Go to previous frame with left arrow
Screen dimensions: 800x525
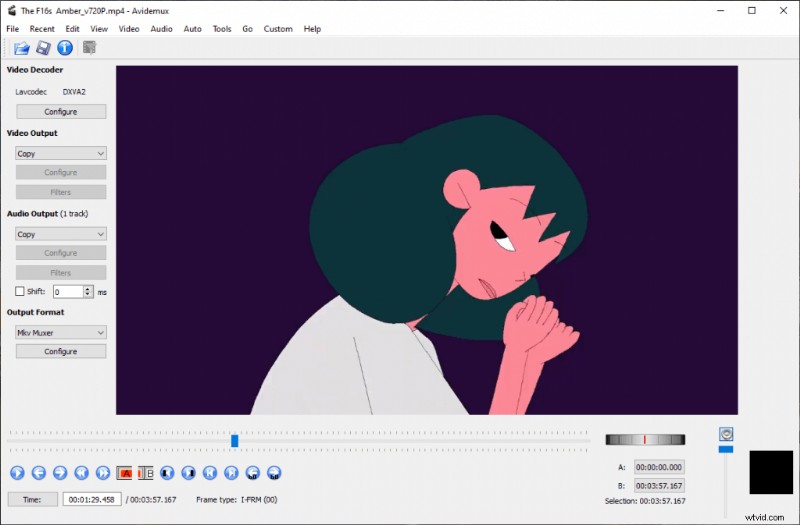tap(39, 473)
